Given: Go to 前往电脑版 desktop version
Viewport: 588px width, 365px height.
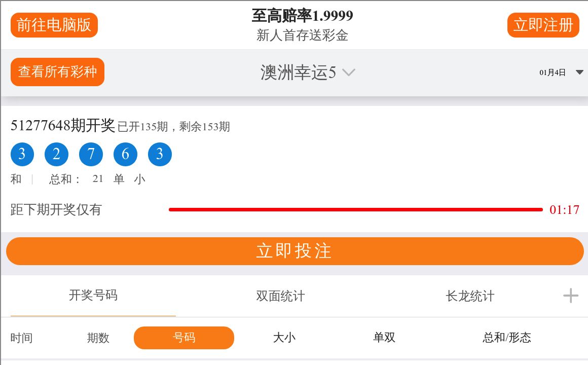Looking at the screenshot, I should pos(54,25).
